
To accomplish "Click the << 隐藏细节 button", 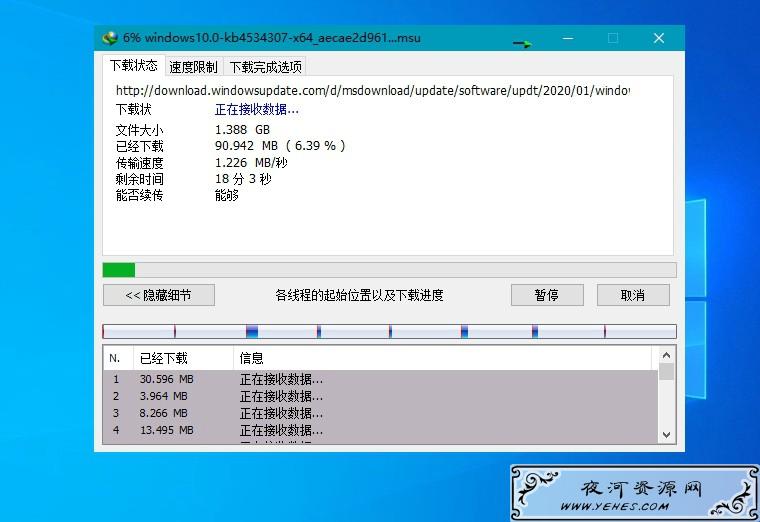I will point(158,295).
